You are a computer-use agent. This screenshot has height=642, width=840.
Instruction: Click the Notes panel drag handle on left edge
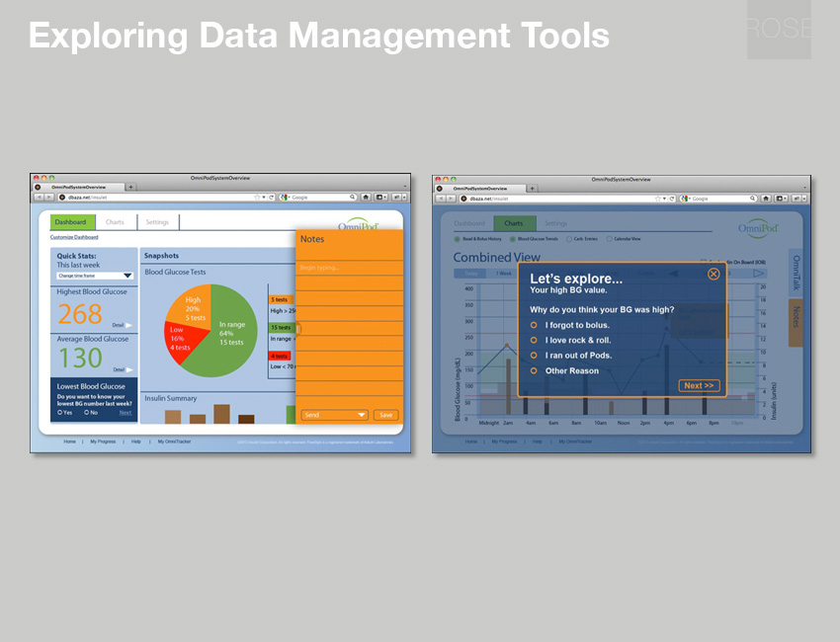[x=298, y=329]
